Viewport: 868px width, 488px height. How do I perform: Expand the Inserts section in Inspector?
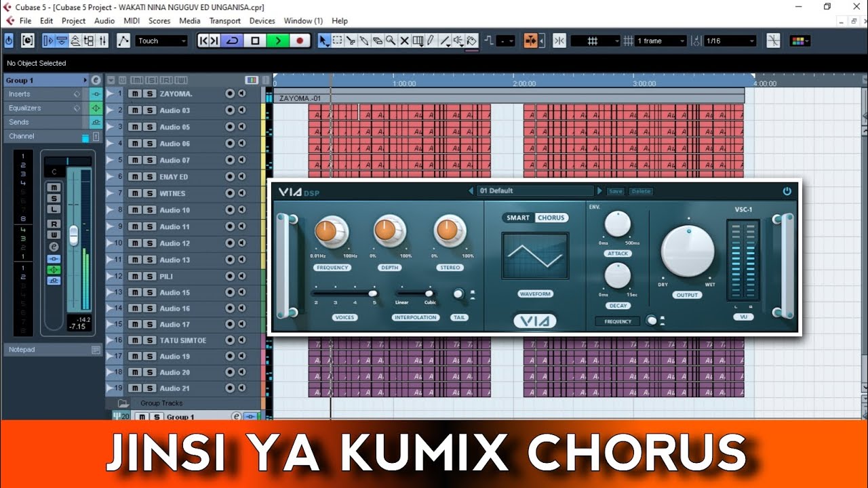click(x=44, y=94)
